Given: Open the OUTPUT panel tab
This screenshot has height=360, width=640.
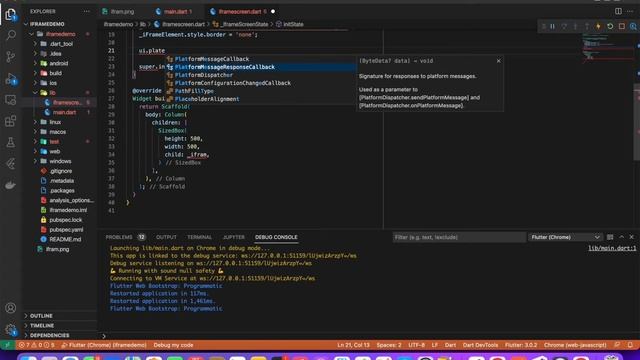Looking at the screenshot, I should click(166, 237).
